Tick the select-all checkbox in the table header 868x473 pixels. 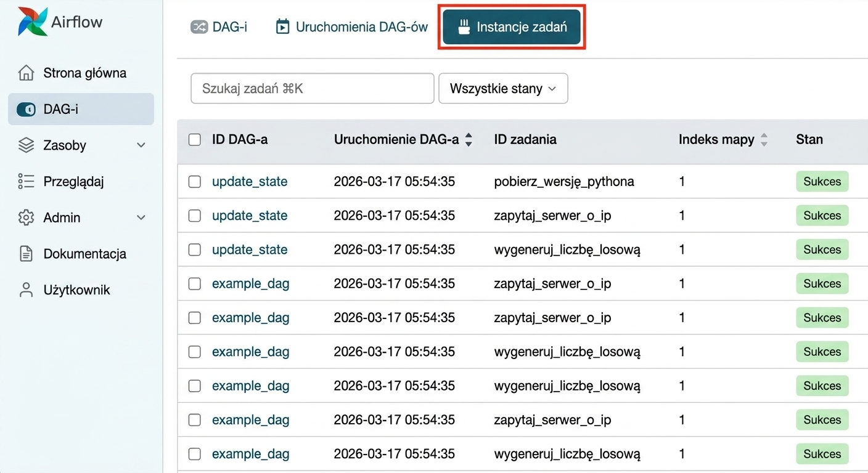coord(194,140)
